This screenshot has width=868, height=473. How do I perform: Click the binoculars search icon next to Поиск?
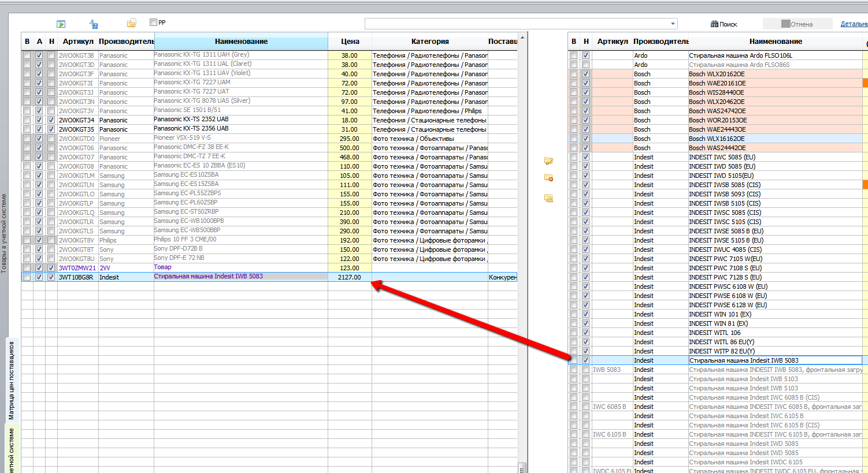tap(714, 24)
